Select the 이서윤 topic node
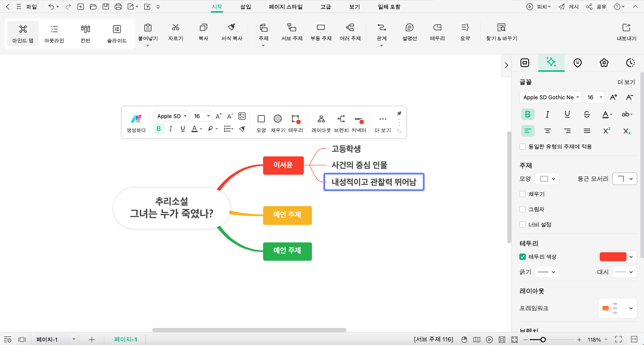This screenshot has width=644, height=345. click(283, 165)
